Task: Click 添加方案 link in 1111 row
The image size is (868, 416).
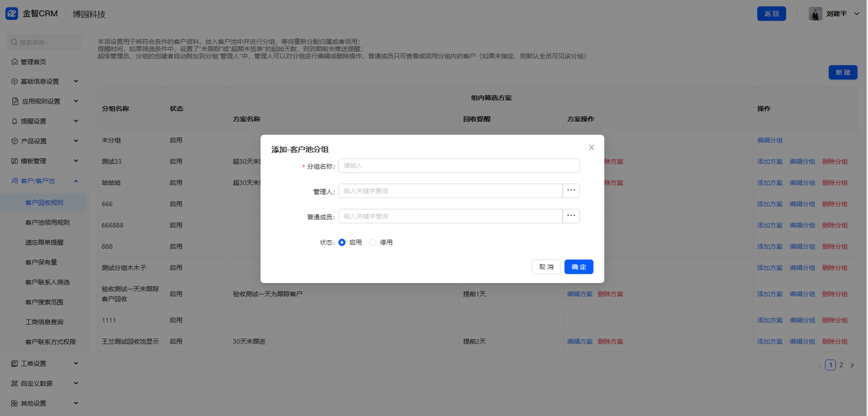Action: point(770,320)
